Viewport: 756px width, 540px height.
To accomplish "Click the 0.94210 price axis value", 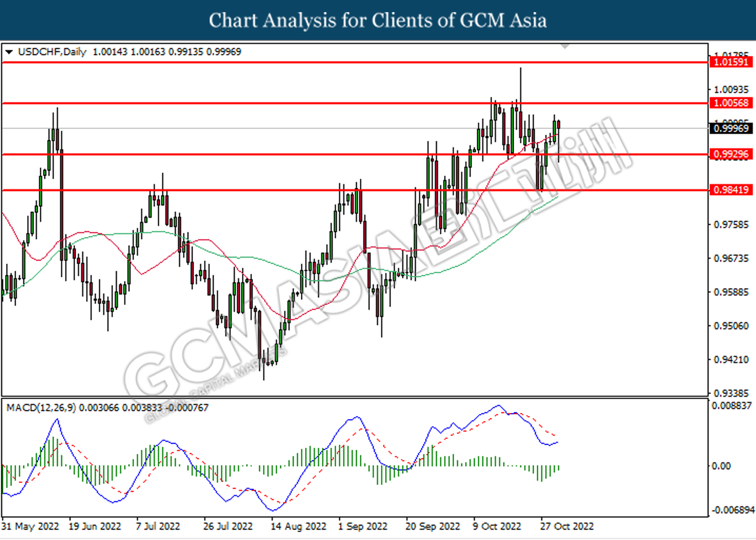I will 731,359.
